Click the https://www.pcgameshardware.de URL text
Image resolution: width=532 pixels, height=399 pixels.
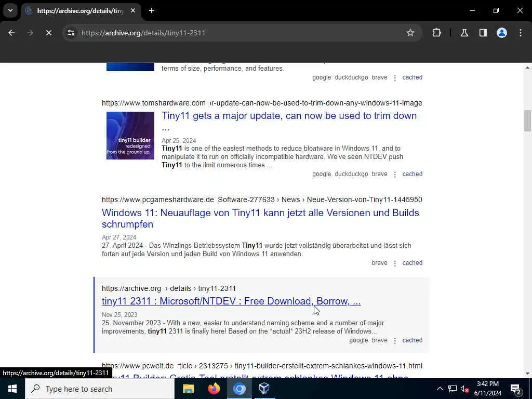(x=158, y=199)
